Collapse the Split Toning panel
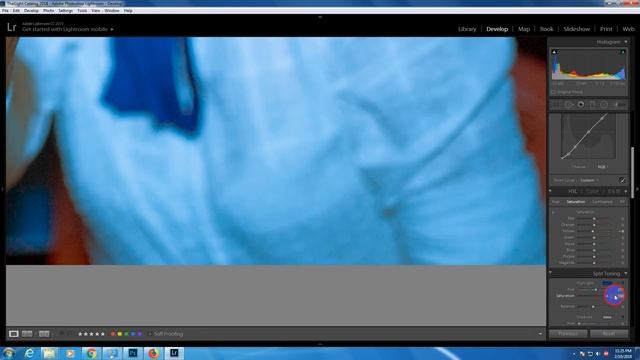This screenshot has width=640, height=360. [x=626, y=273]
